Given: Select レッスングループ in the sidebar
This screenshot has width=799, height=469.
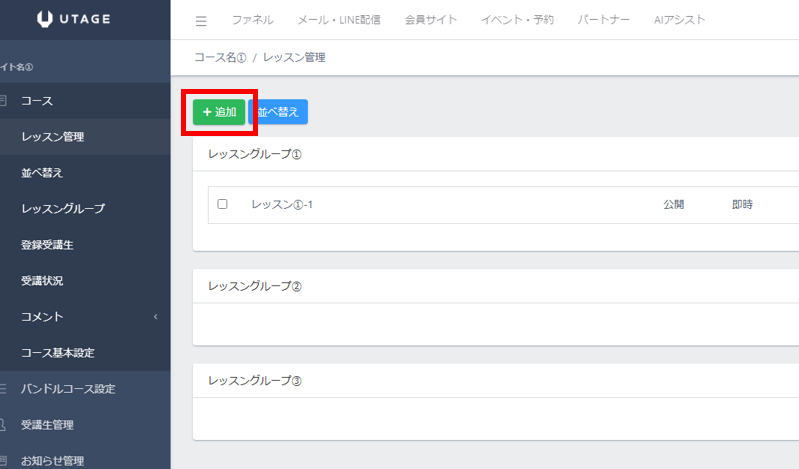Looking at the screenshot, I should click(x=63, y=209).
